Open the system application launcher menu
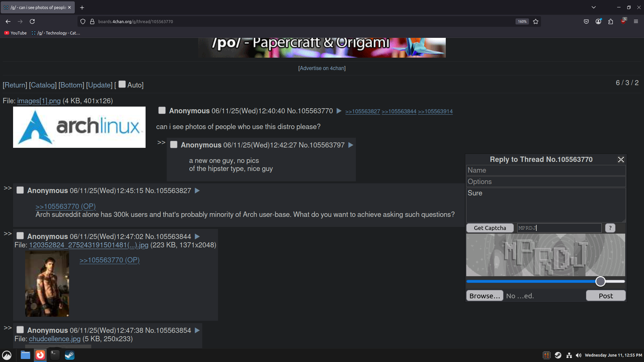Image resolution: width=644 pixels, height=362 pixels. click(7, 355)
